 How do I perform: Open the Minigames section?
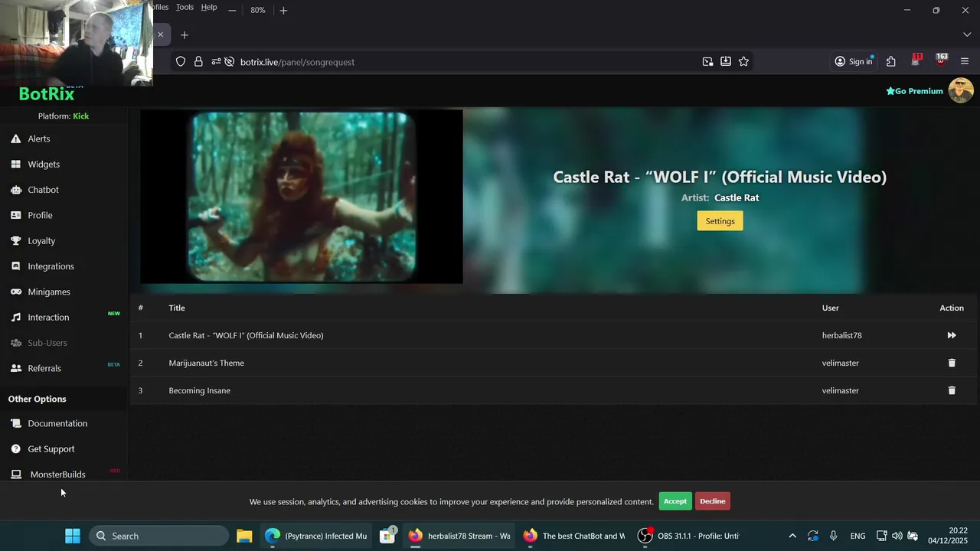(x=49, y=292)
